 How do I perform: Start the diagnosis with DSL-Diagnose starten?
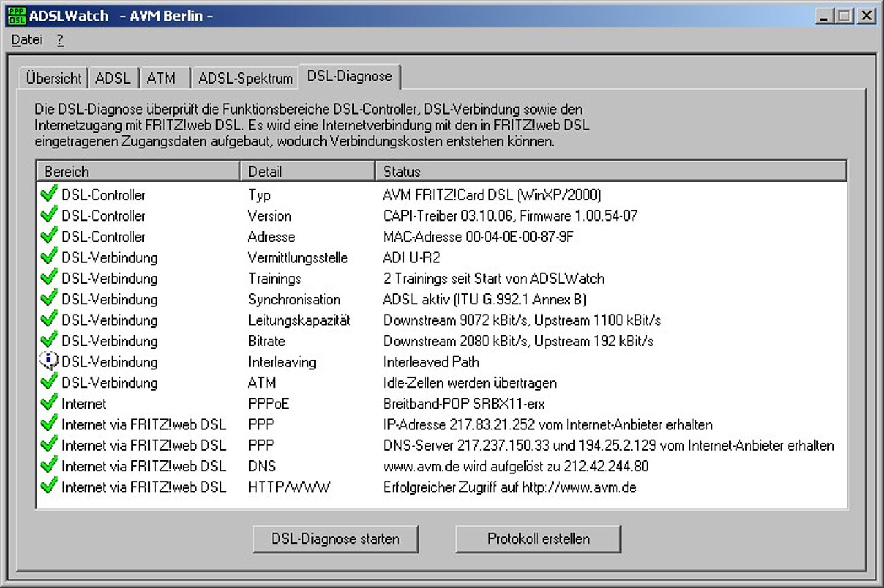coord(336,539)
